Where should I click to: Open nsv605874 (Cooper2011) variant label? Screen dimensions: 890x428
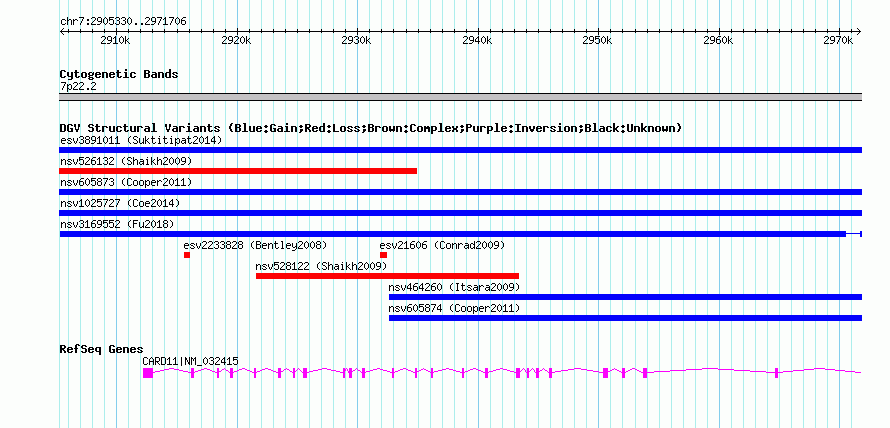(x=454, y=308)
